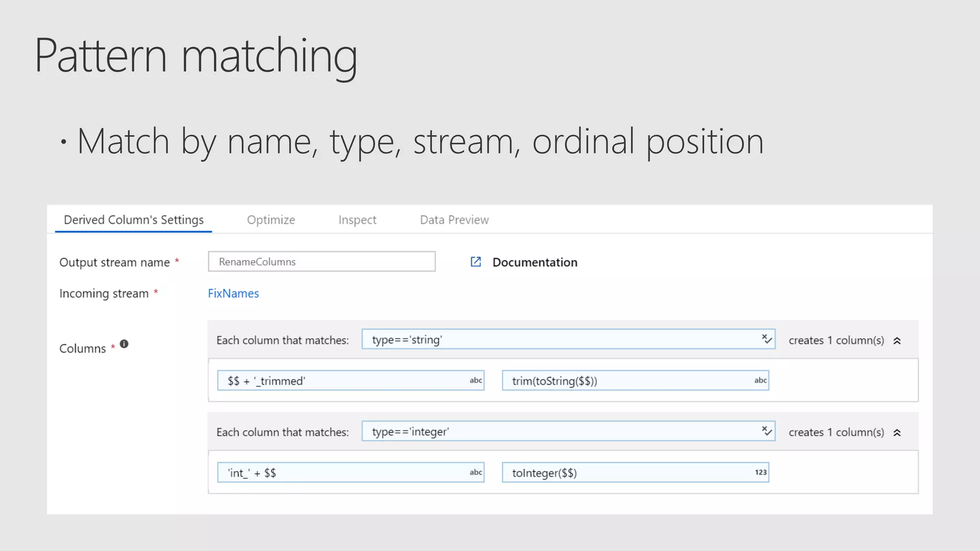Click abc type badge beside '_trimmed' name
This screenshot has width=980, height=551.
click(x=476, y=380)
